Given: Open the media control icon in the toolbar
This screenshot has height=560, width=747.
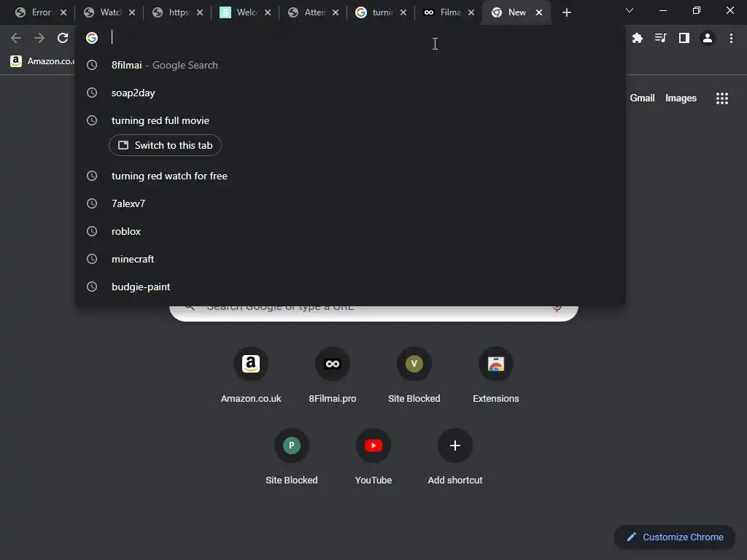Looking at the screenshot, I should (661, 38).
